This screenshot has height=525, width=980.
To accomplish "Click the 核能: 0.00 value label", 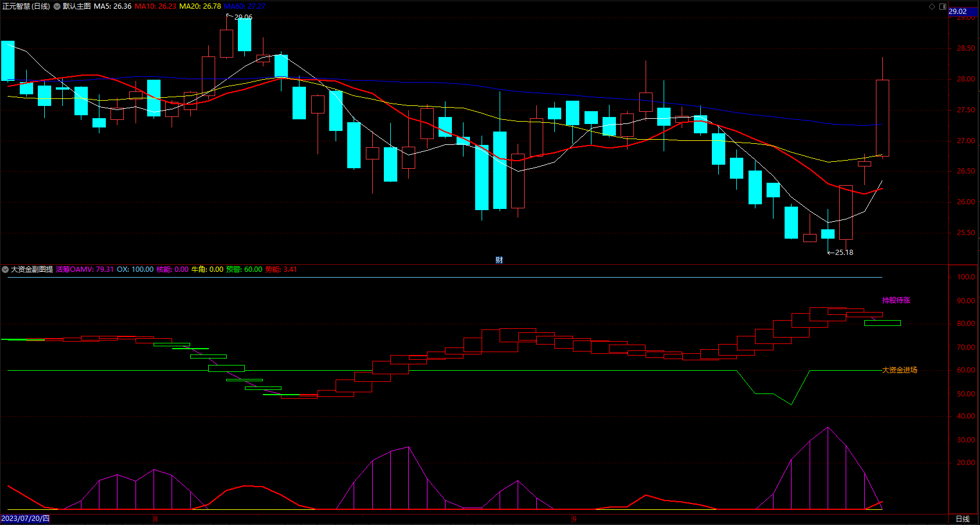I will coord(172,269).
